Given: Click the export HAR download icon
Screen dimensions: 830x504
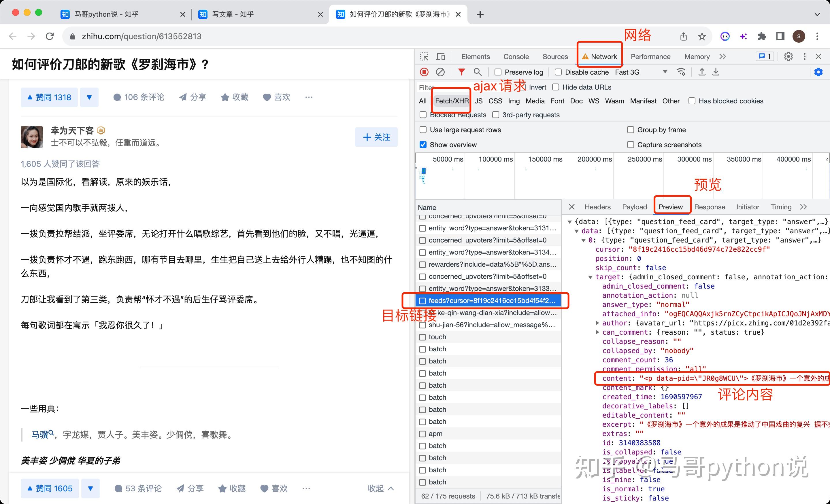Looking at the screenshot, I should coord(716,72).
